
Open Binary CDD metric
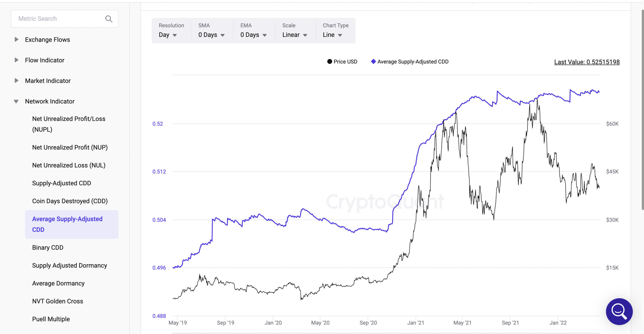tap(48, 247)
